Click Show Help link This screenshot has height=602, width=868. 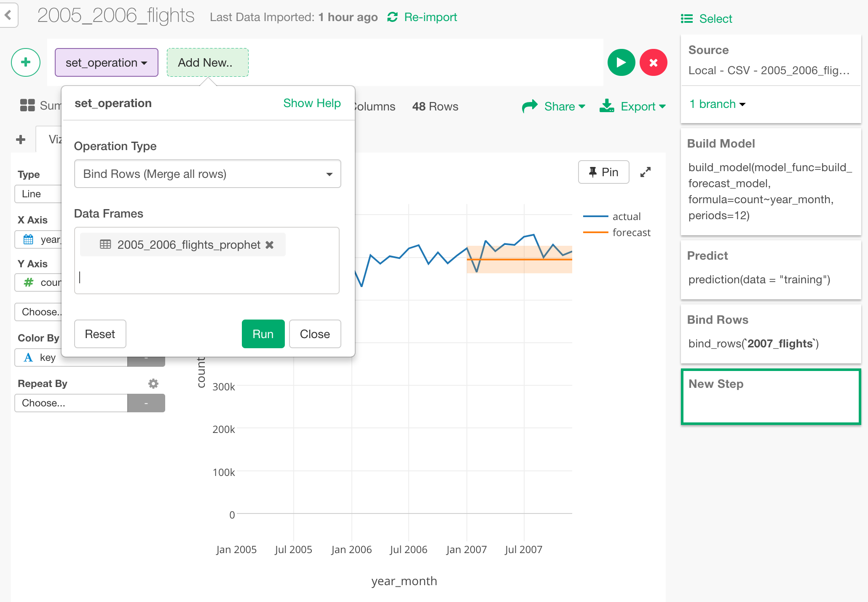coord(312,103)
